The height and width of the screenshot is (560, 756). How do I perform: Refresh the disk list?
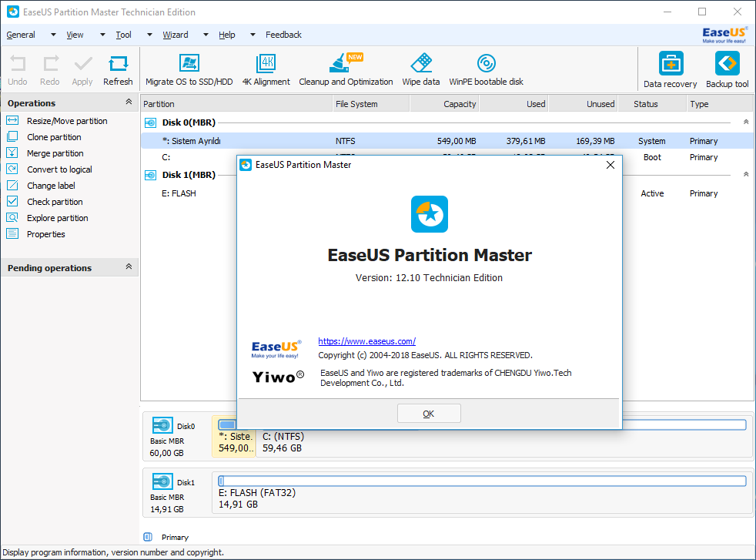coord(118,70)
